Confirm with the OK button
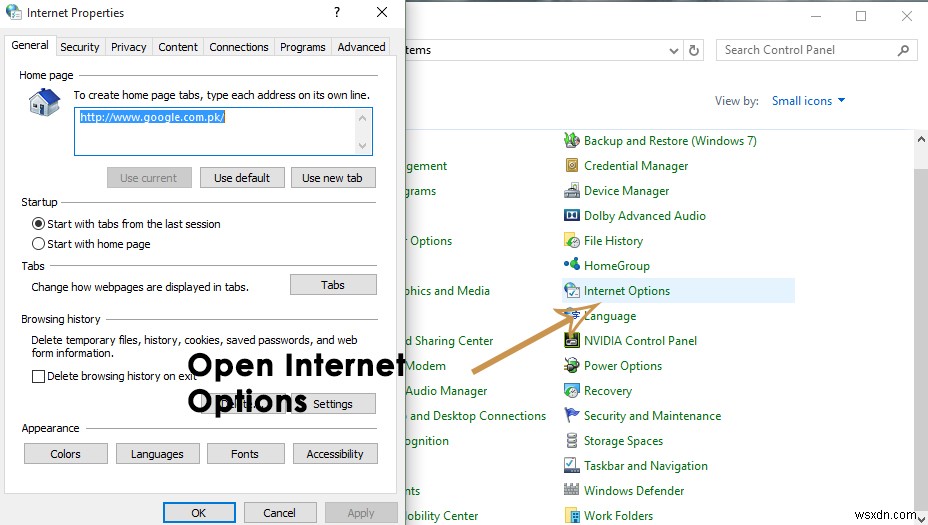The image size is (928, 525). 199,513
